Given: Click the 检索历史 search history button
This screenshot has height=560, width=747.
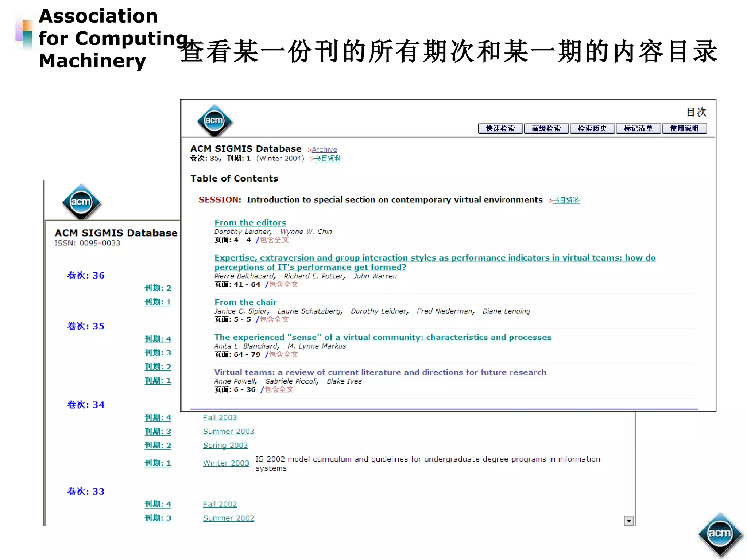Looking at the screenshot, I should 592,128.
